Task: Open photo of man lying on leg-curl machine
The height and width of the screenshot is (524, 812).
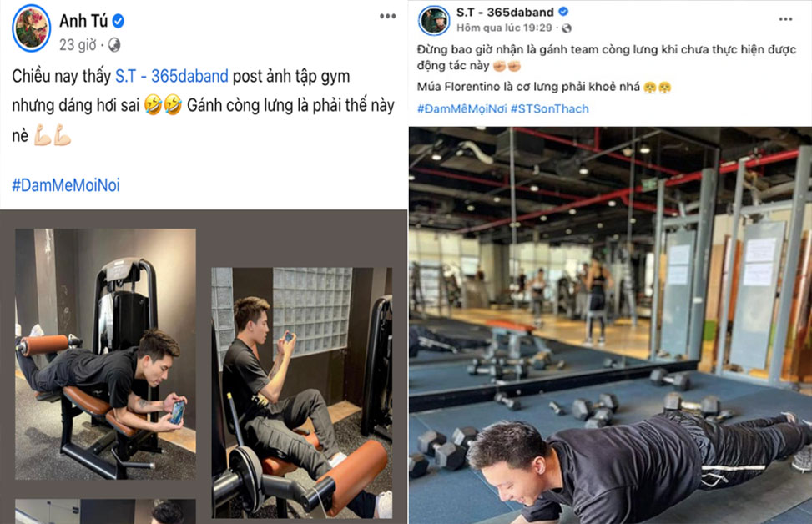Action: coord(106,354)
